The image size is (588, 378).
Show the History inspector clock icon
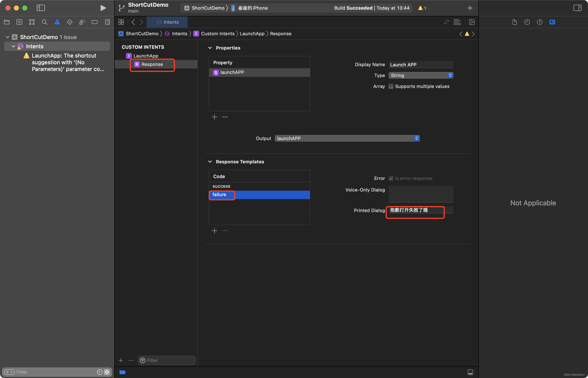tap(527, 22)
